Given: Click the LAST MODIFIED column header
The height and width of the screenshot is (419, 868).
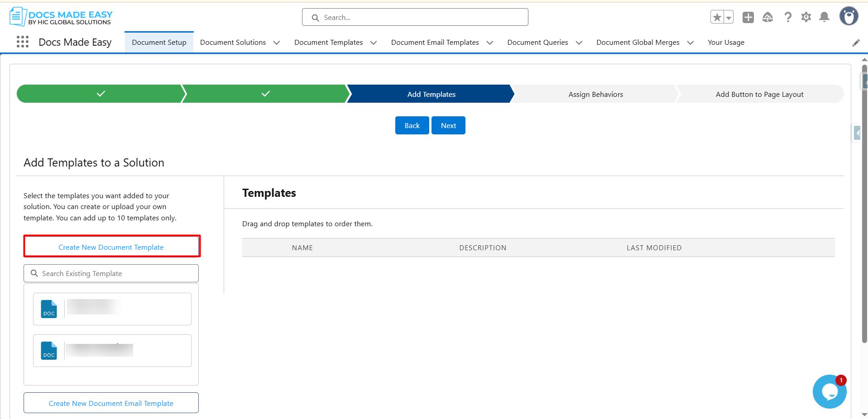Looking at the screenshot, I should pos(654,248).
